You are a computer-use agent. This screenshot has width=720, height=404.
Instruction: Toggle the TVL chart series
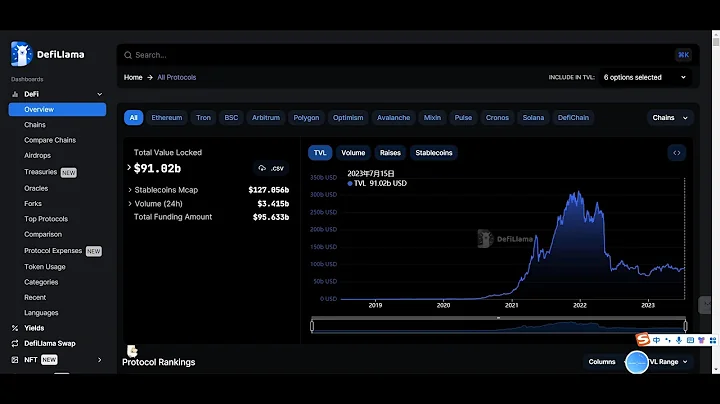(320, 153)
